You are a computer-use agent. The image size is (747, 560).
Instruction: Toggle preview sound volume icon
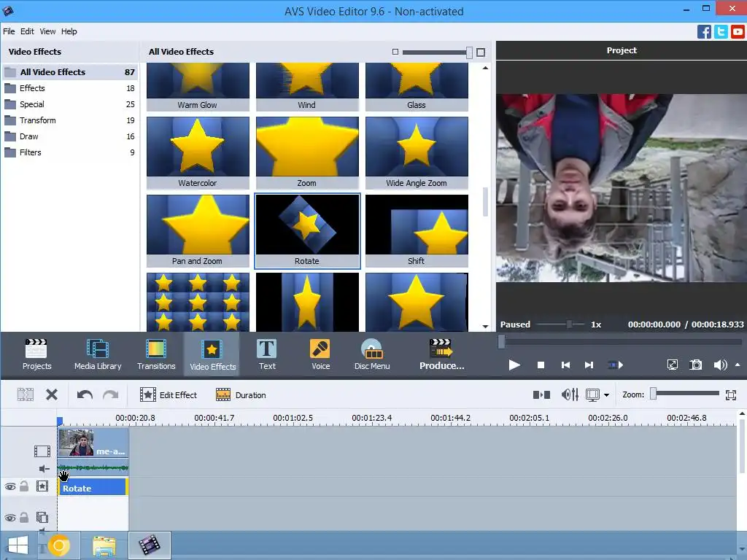(x=720, y=365)
